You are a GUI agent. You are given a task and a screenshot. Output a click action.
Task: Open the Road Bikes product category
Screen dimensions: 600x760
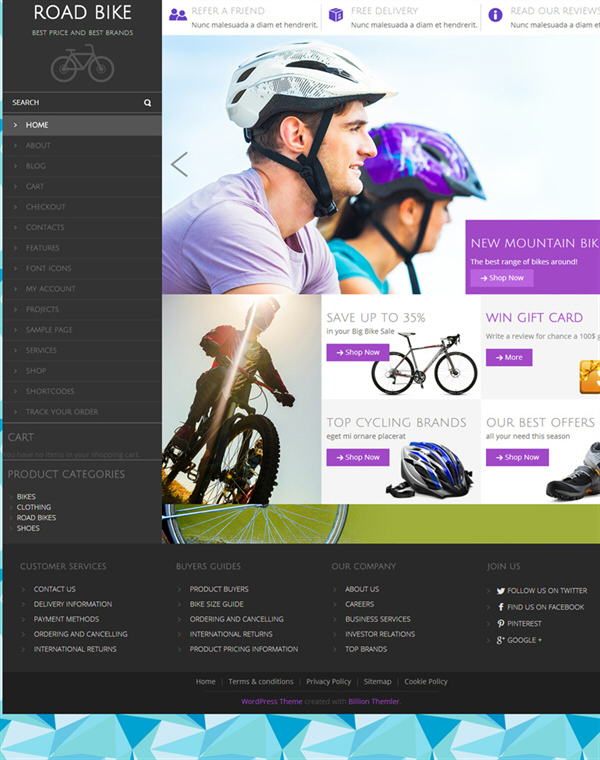coord(36,518)
